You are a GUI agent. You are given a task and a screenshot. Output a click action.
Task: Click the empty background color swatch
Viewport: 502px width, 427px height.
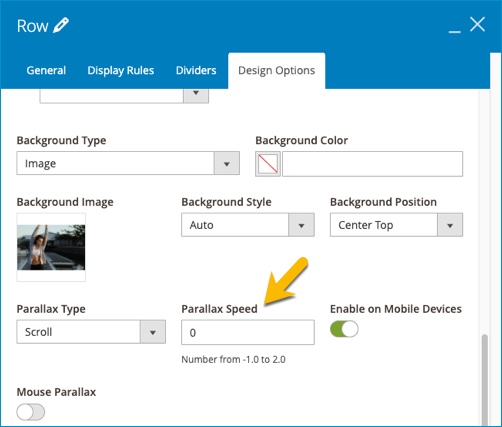(268, 164)
